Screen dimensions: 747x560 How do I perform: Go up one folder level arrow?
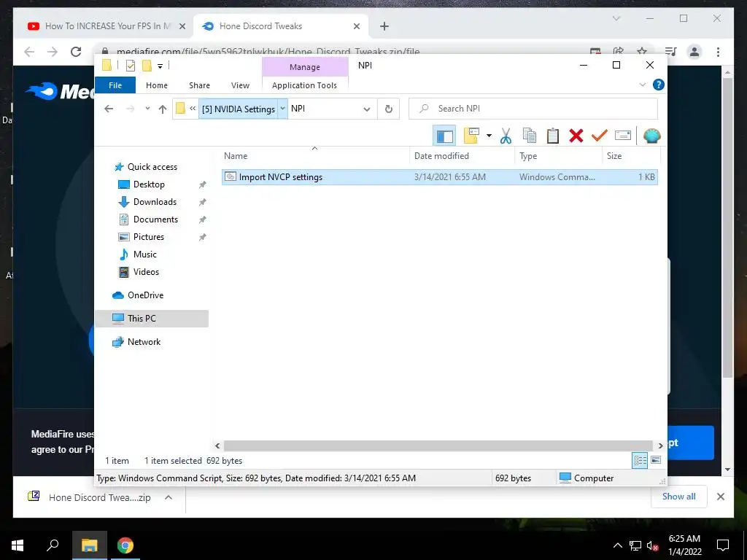(x=163, y=109)
